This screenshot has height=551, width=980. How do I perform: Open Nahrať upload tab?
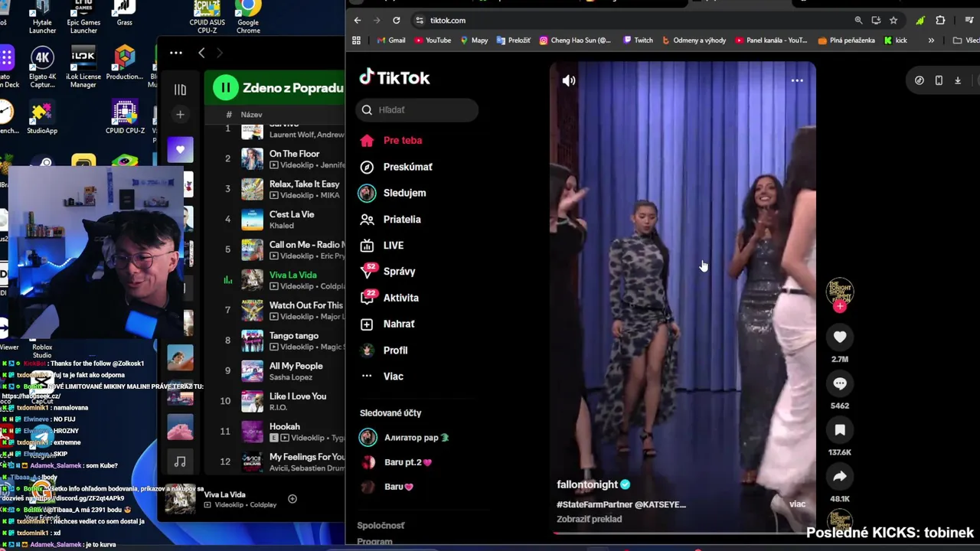click(399, 324)
